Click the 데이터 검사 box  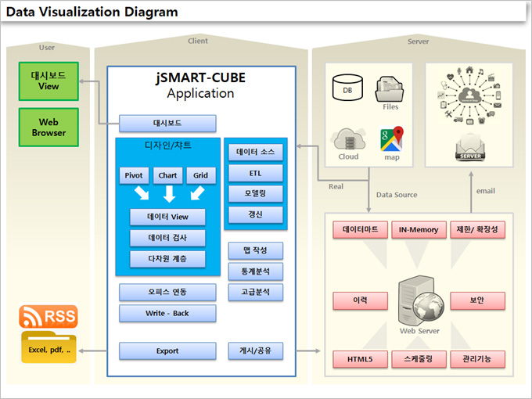167,238
